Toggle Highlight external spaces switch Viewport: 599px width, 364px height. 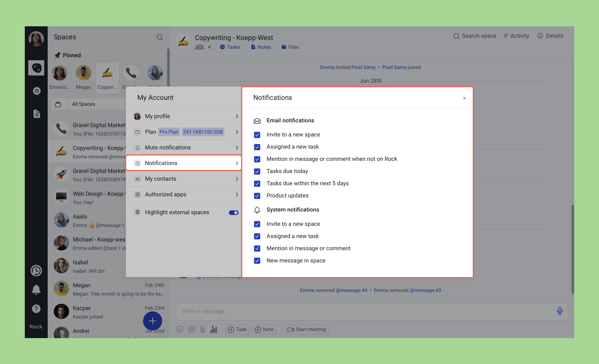tap(233, 213)
